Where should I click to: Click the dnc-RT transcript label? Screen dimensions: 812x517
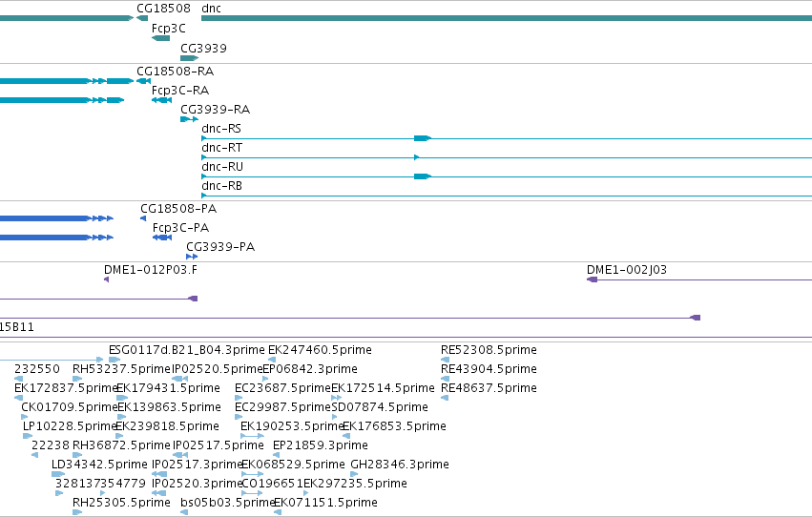click(221, 148)
